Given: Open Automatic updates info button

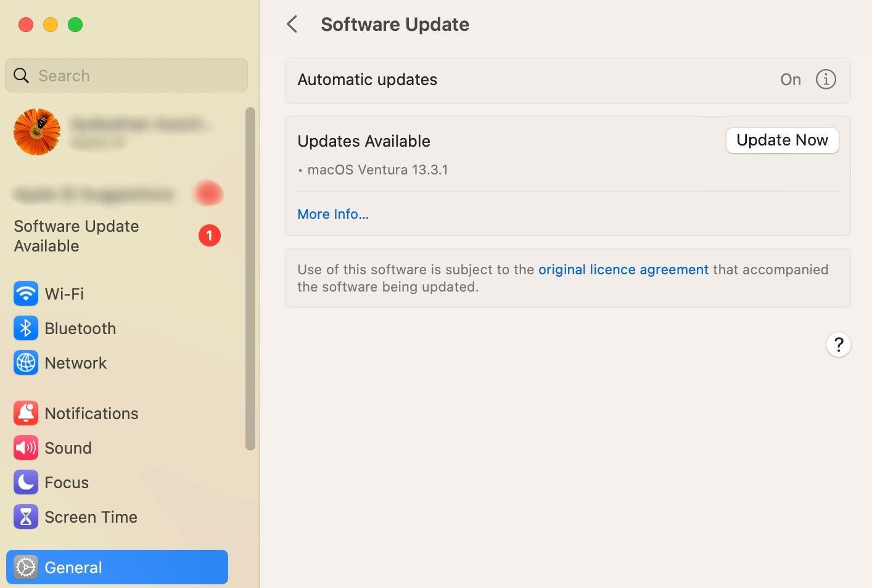Looking at the screenshot, I should [826, 80].
